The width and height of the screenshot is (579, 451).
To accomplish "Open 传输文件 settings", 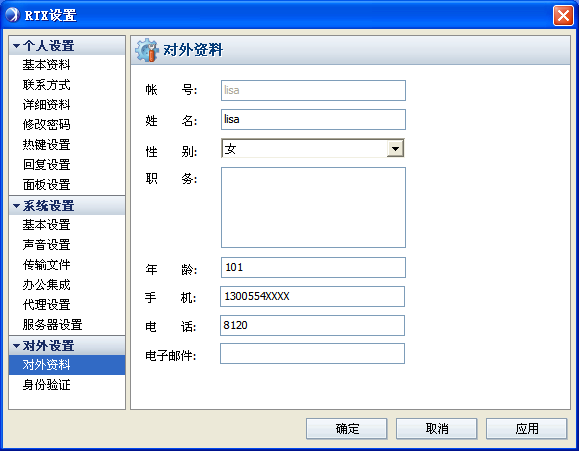I will click(x=47, y=264).
